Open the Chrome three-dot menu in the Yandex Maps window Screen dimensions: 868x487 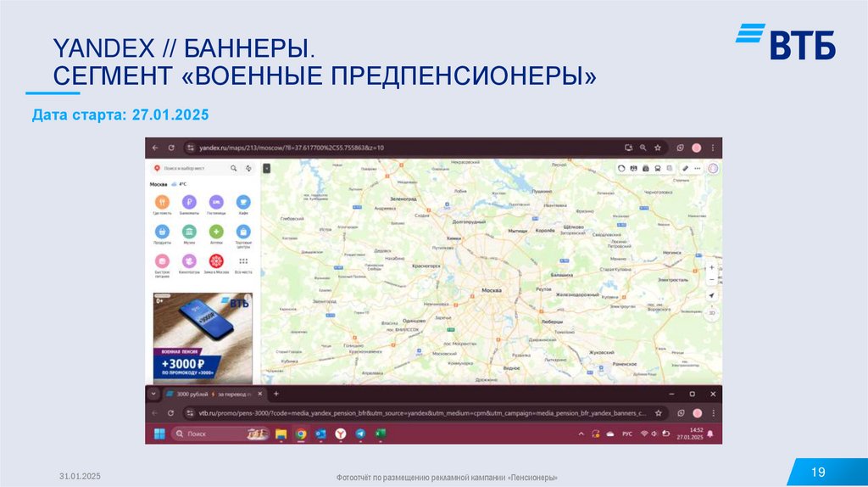click(713, 148)
